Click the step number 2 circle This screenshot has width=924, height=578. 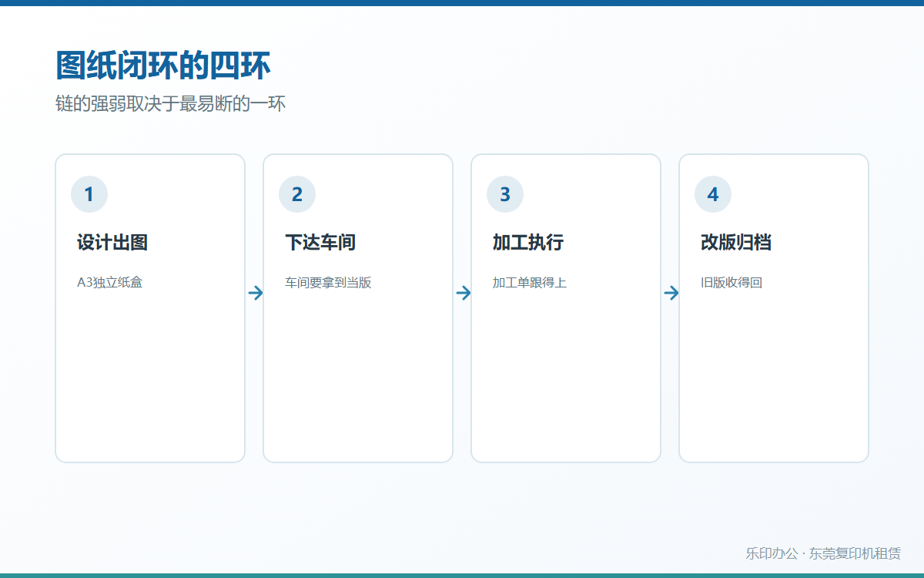point(297,194)
